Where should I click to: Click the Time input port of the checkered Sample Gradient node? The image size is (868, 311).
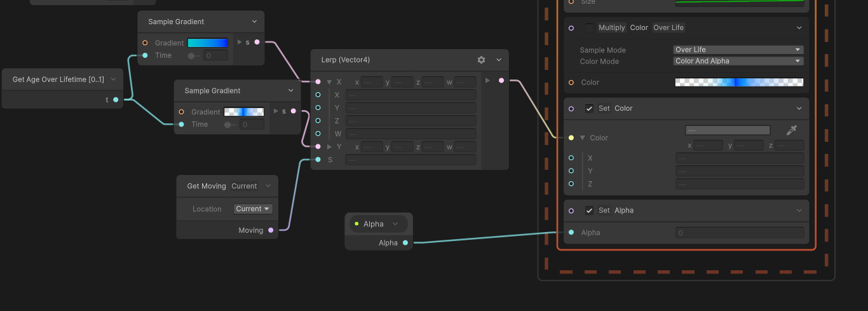point(182,124)
